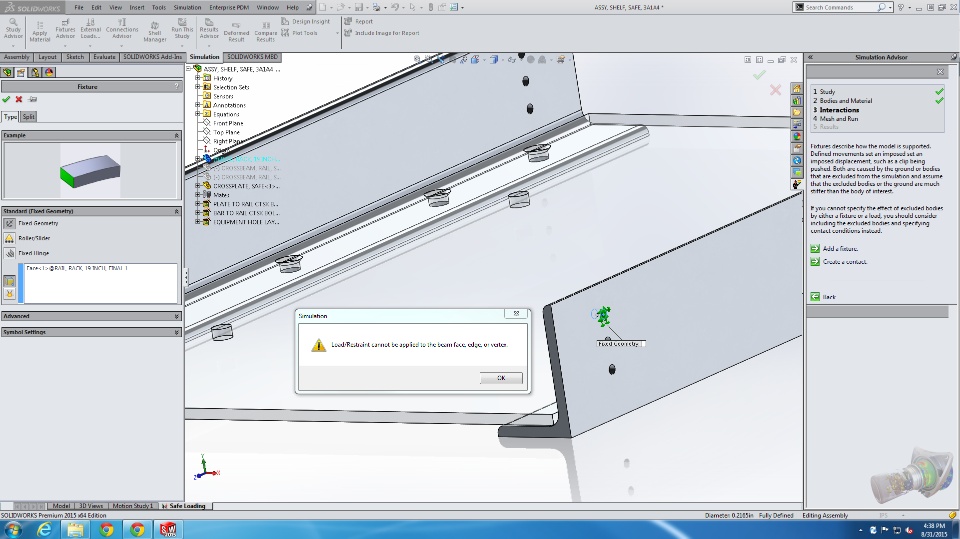Click the Compare Results tool
Screen dimensions: 960x539
265,32
